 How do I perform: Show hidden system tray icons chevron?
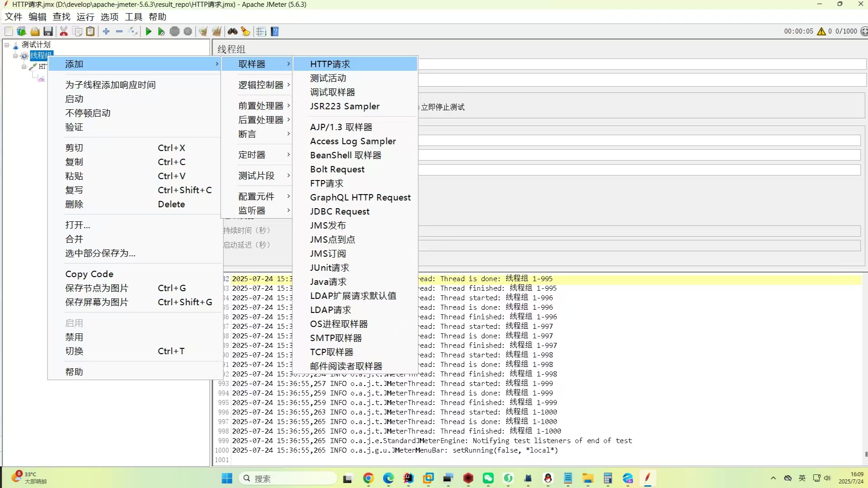point(773,478)
